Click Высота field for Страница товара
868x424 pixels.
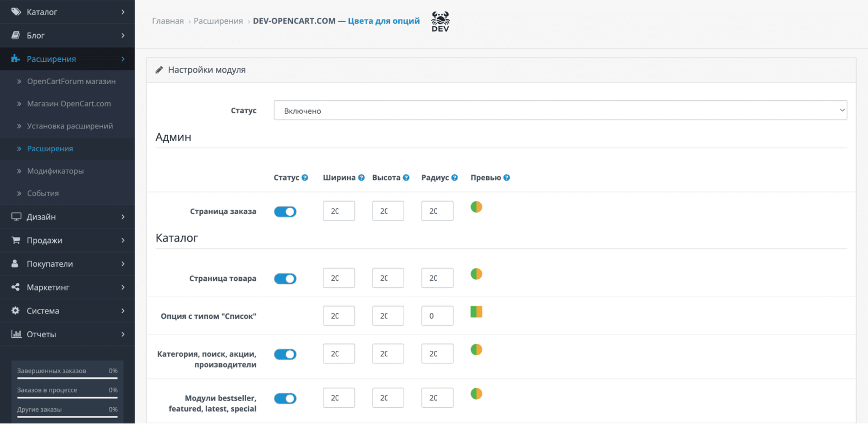coord(388,278)
